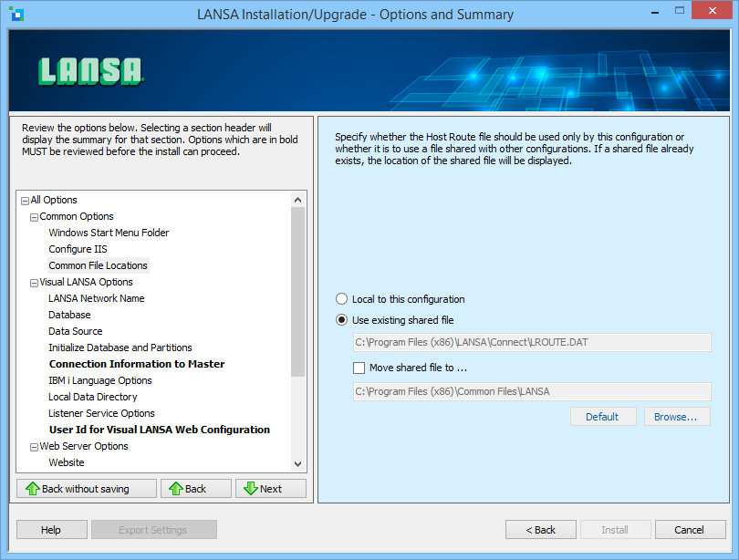Click the LANSA installer title bar icon
This screenshot has width=739, height=560.
point(16,14)
